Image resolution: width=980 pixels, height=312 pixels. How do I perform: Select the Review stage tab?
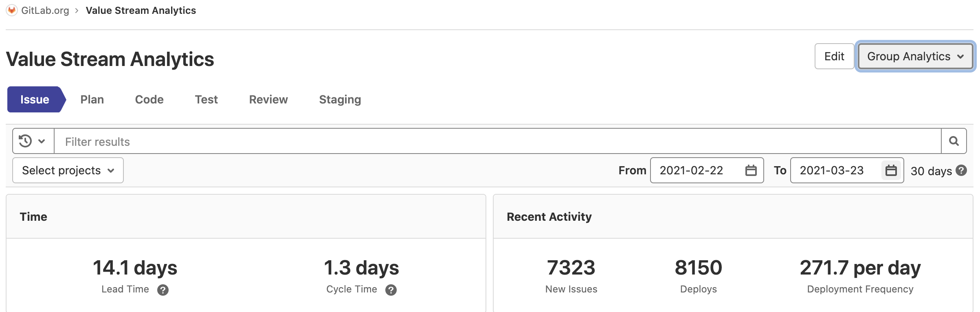pyautogui.click(x=268, y=99)
